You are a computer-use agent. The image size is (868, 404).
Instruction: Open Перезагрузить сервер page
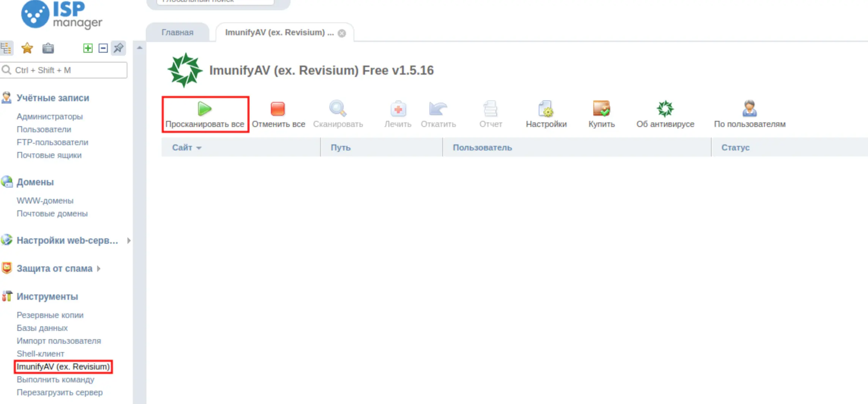[60, 393]
